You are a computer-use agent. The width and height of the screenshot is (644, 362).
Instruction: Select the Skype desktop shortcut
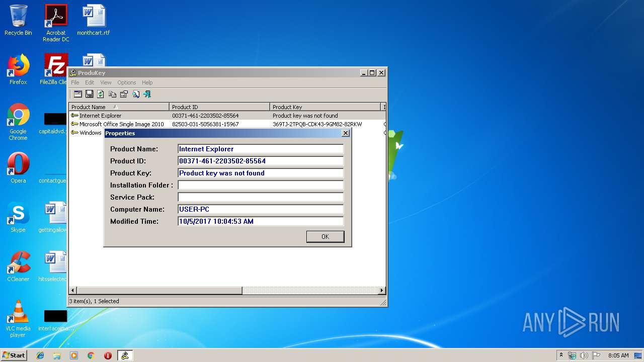[18, 217]
